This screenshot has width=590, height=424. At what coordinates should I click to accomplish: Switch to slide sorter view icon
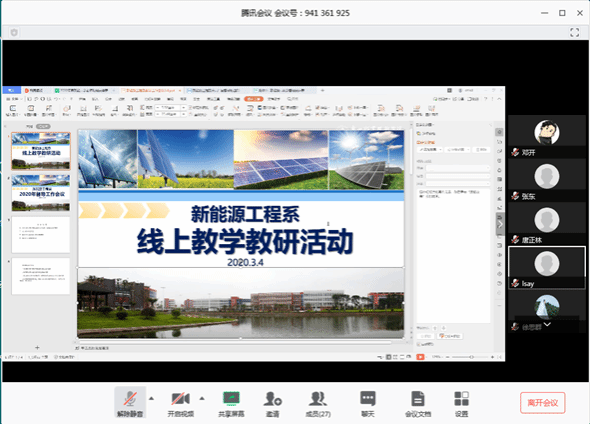point(395,357)
